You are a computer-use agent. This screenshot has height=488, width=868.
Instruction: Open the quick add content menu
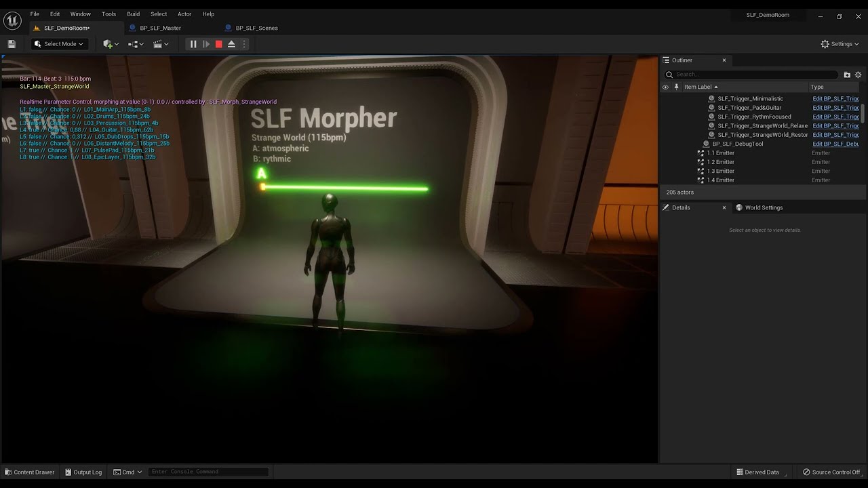point(111,44)
